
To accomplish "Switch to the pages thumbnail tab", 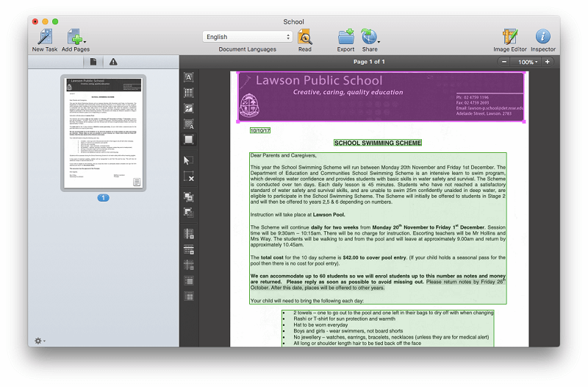I will pos(93,62).
